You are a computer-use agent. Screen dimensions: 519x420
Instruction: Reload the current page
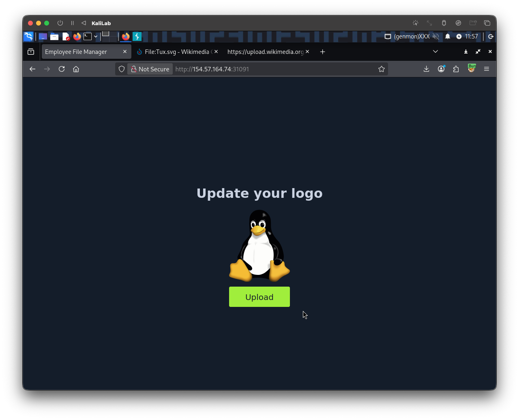[62, 69]
